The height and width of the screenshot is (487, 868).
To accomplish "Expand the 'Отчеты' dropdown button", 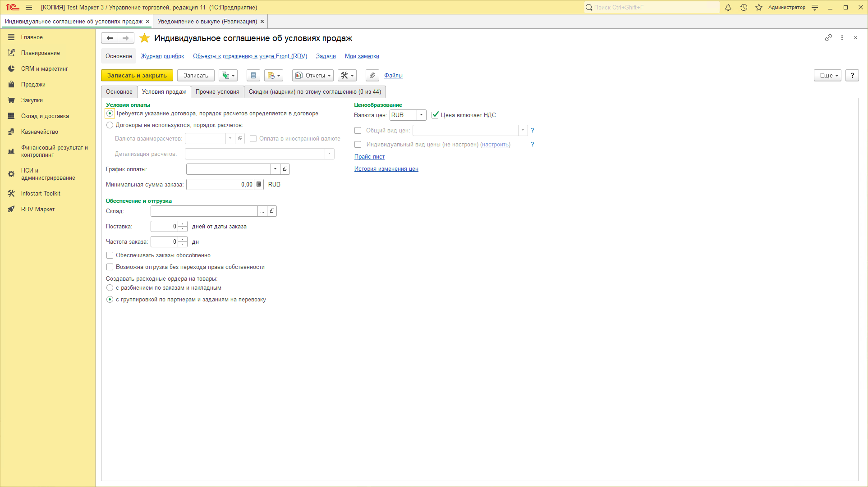I will tap(313, 75).
